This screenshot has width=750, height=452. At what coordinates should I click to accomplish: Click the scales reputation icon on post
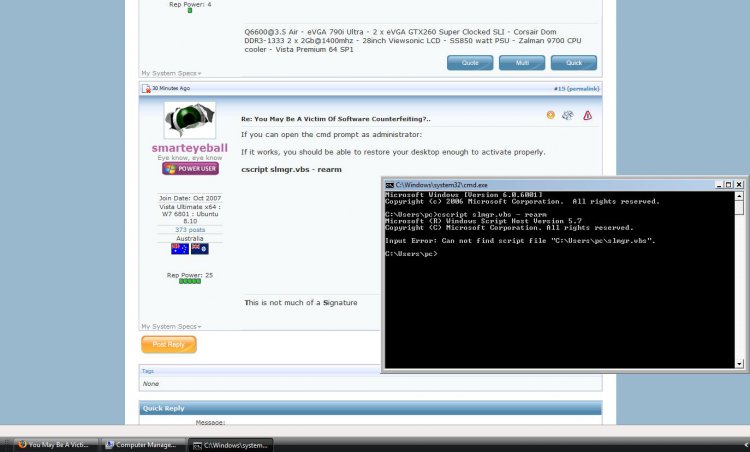[568, 116]
